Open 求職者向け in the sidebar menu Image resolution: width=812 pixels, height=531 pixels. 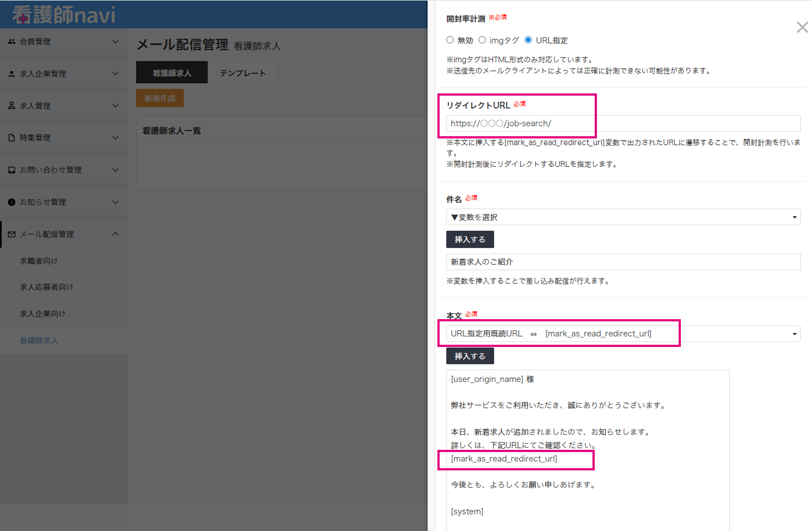click(x=39, y=260)
